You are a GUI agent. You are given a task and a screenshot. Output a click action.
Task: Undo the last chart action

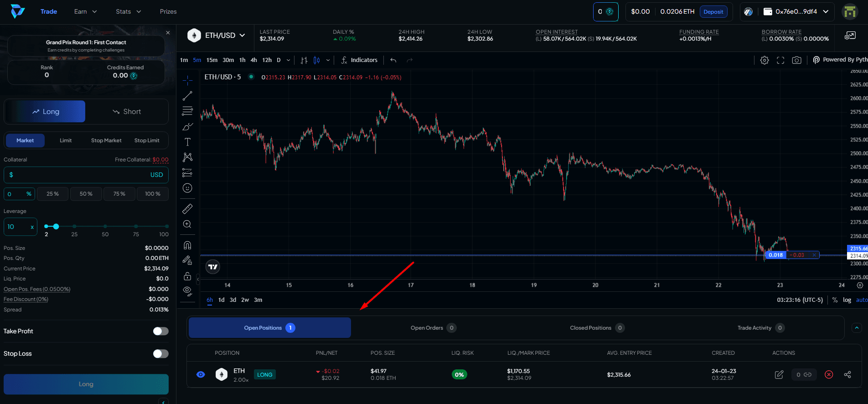pyautogui.click(x=393, y=60)
